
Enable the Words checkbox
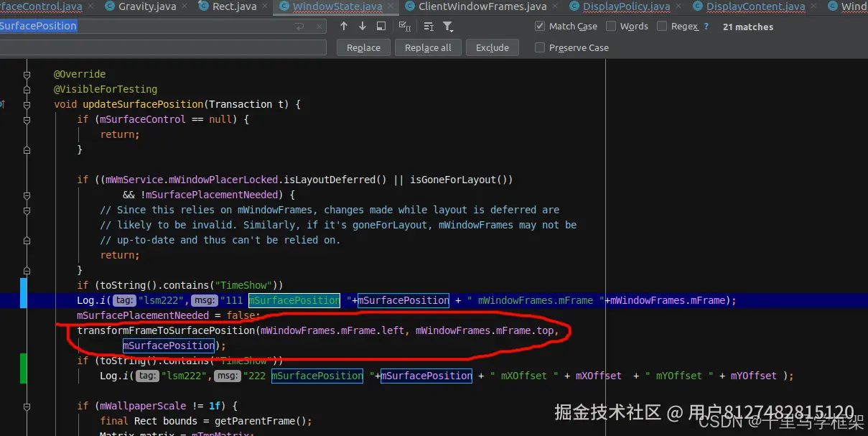611,27
